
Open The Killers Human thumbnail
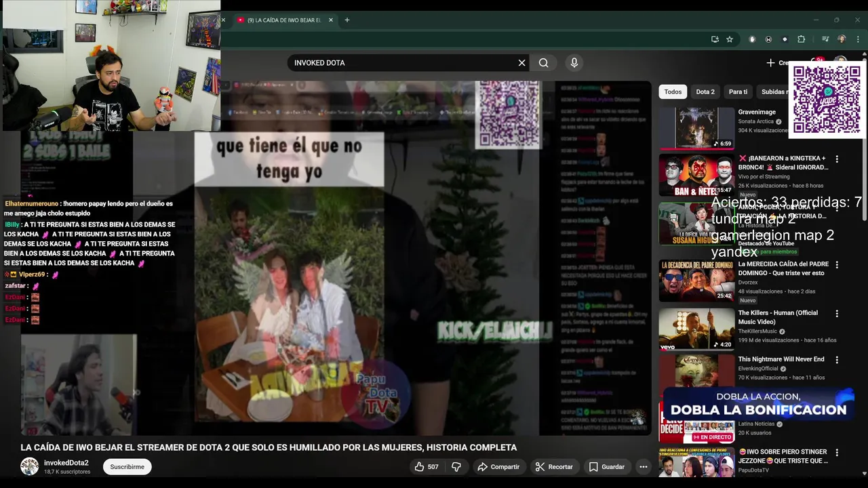[696, 329]
